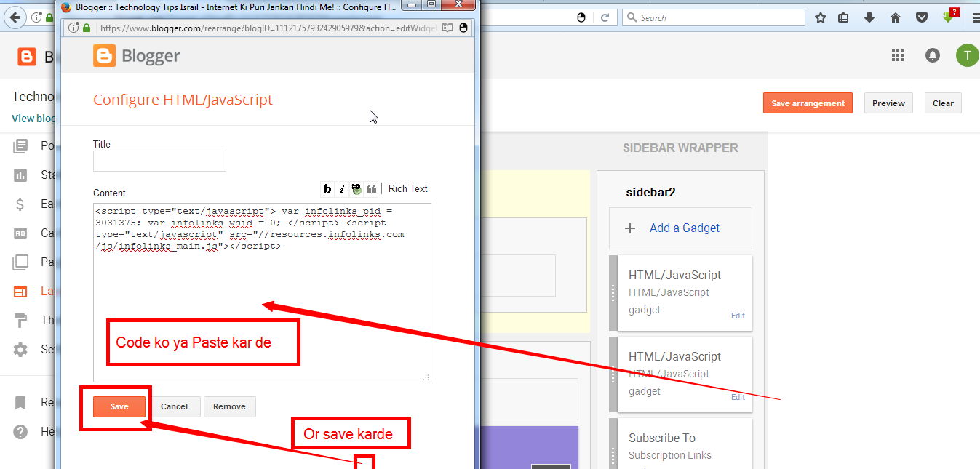This screenshot has height=469, width=980.
Task: Bookmark this page with the star icon
Action: (821, 17)
